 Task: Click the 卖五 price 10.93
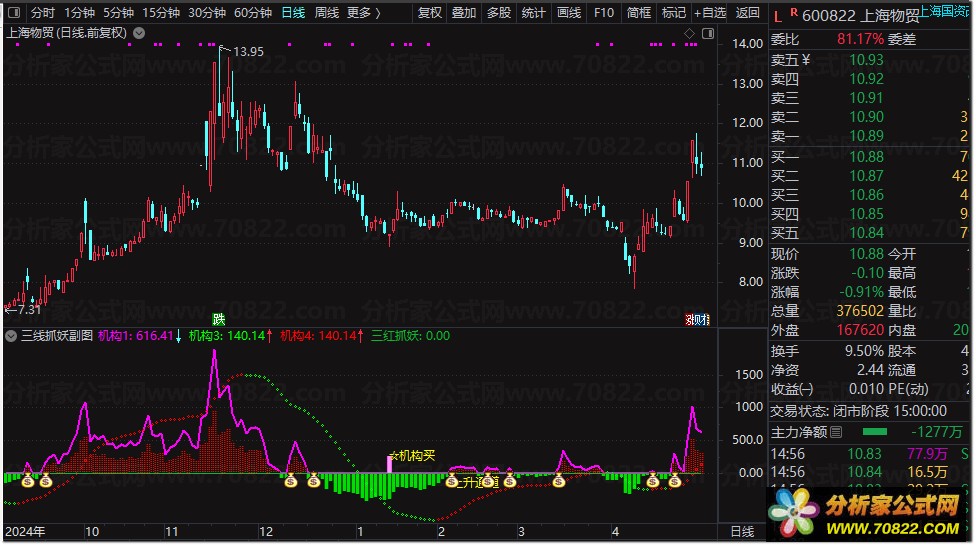[x=866, y=60]
